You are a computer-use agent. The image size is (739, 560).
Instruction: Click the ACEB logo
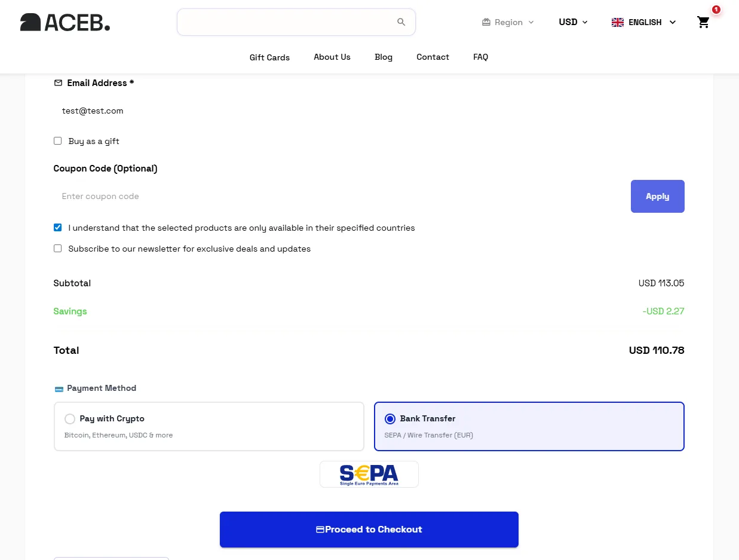coord(65,22)
